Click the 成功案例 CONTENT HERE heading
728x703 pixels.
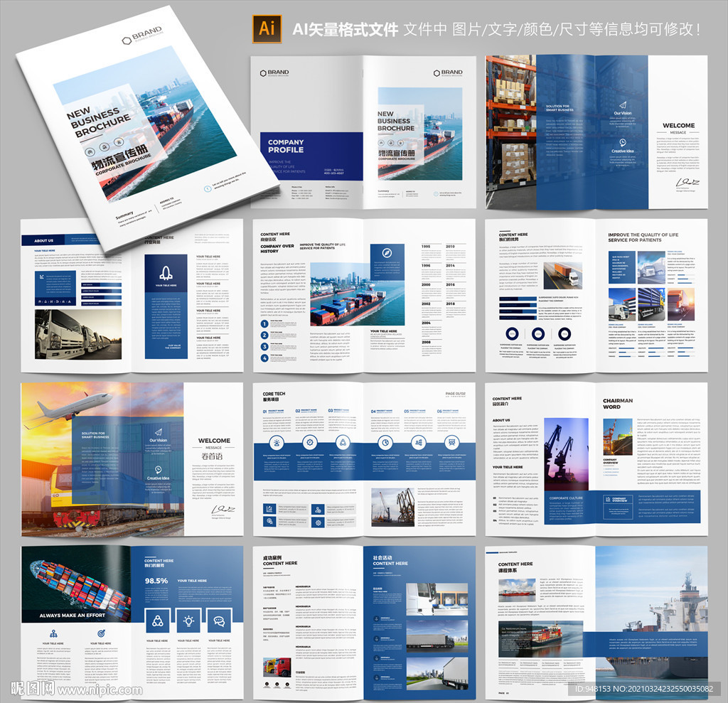[280, 560]
